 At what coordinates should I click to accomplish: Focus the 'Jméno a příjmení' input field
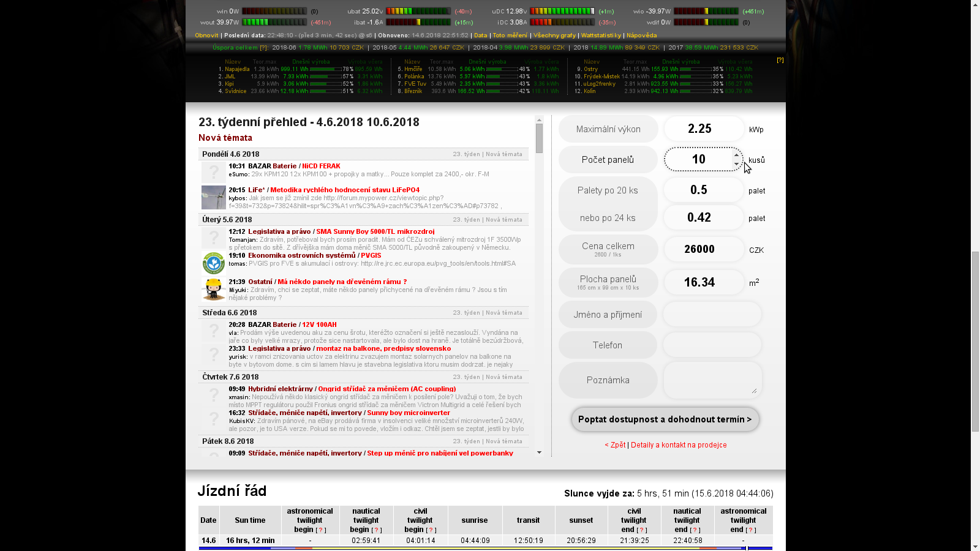(712, 315)
